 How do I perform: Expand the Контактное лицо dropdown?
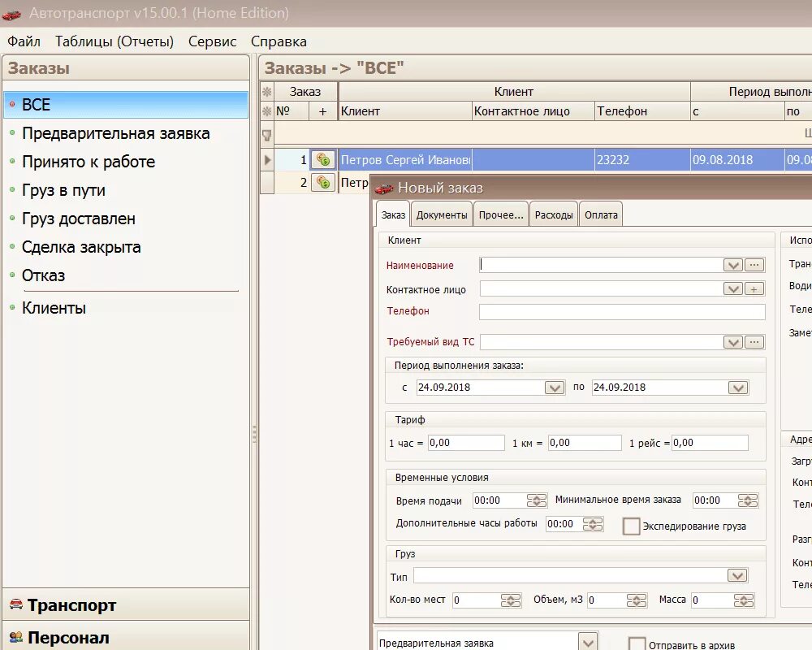(732, 288)
